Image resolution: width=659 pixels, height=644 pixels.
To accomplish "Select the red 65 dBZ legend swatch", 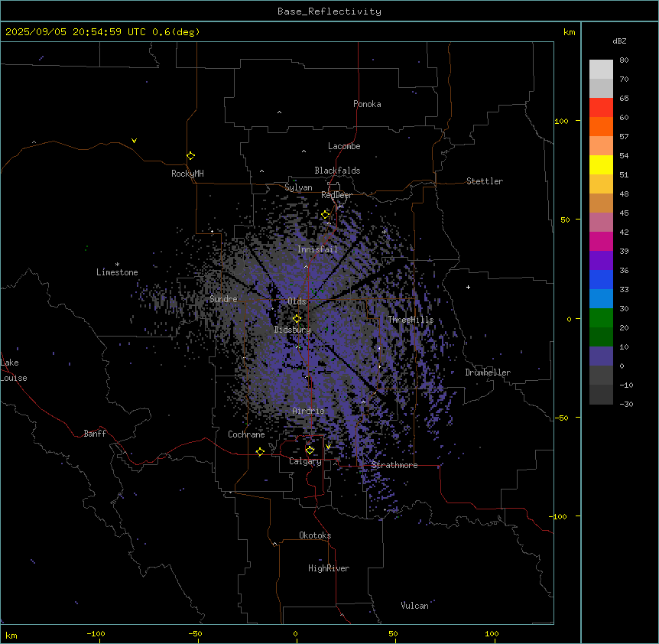I will [x=601, y=107].
